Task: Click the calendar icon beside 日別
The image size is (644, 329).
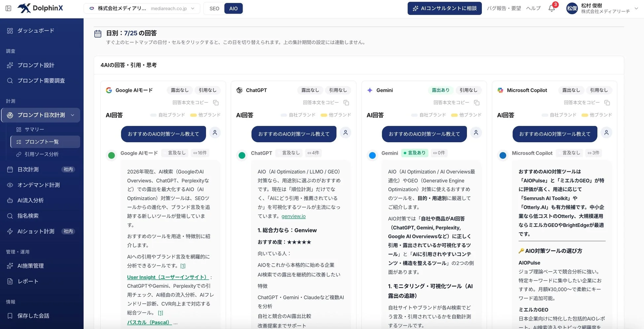Action: pyautogui.click(x=98, y=33)
